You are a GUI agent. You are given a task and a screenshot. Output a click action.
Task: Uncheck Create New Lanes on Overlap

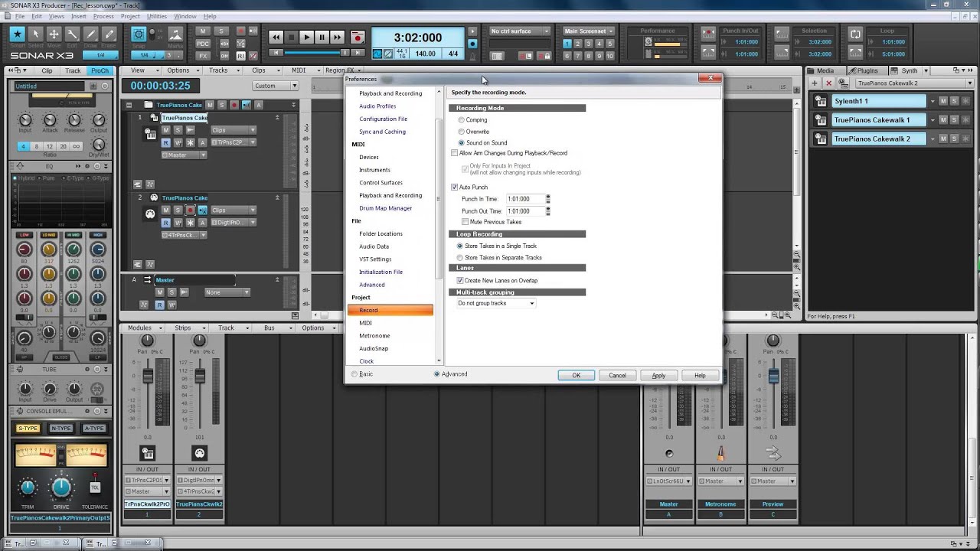point(460,281)
